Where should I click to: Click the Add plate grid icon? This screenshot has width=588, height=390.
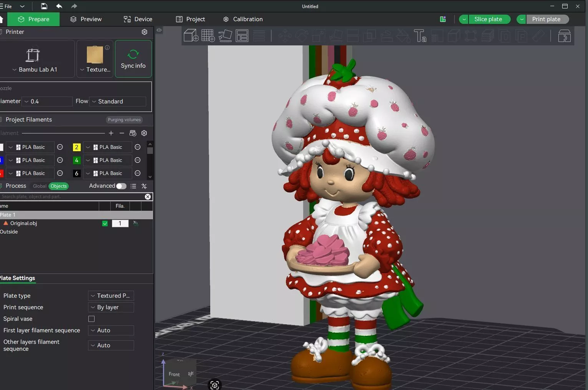point(208,36)
